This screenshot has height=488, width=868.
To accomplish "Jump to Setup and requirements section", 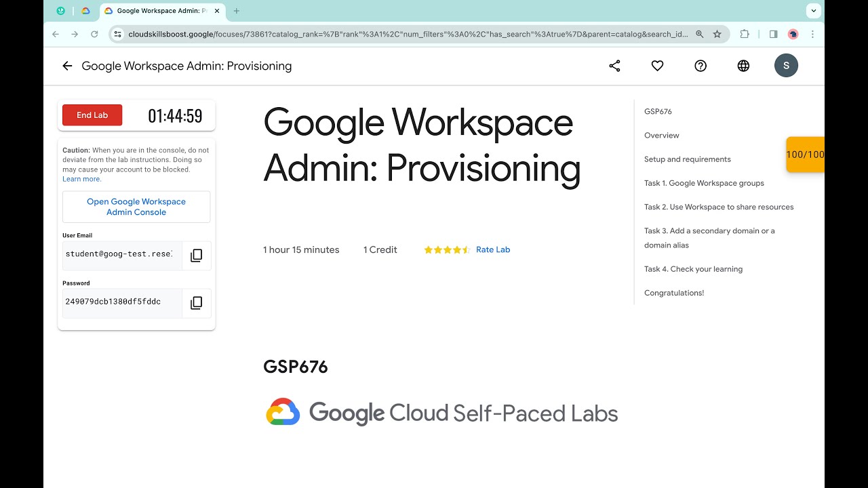I will (x=688, y=159).
